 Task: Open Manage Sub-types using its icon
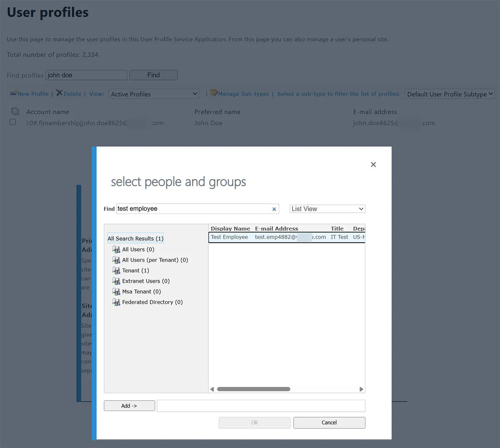click(x=212, y=93)
